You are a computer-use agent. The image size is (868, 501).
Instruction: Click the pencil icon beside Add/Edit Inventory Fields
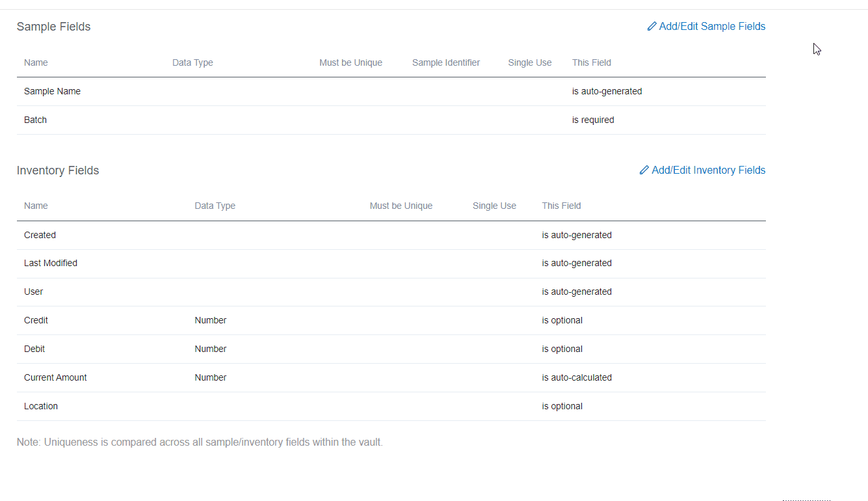click(x=644, y=170)
